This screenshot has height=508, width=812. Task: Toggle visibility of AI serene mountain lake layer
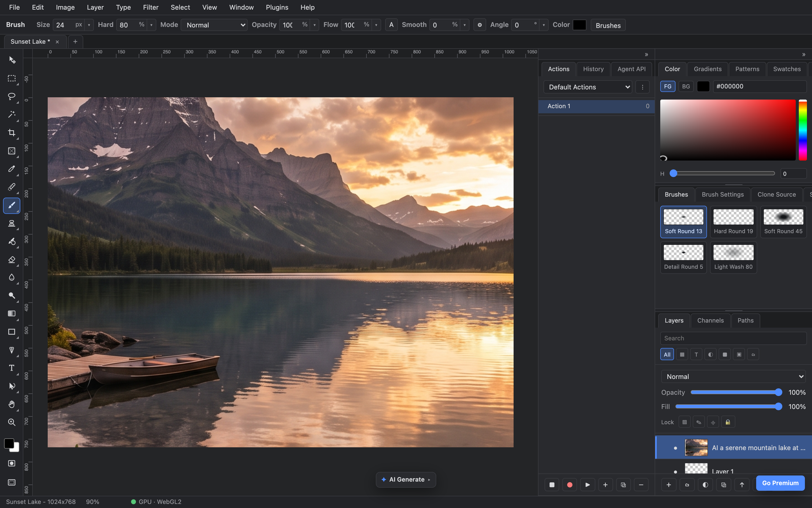coord(675,448)
